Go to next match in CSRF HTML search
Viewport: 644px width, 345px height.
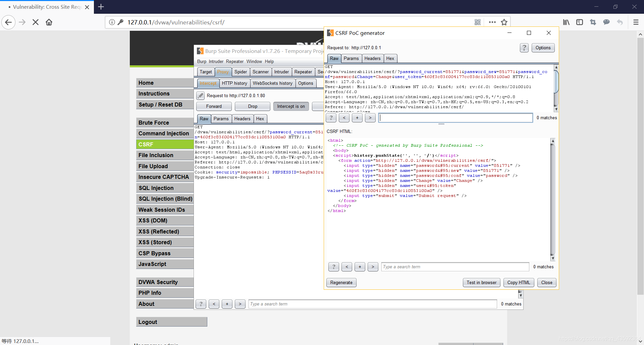pos(373,267)
